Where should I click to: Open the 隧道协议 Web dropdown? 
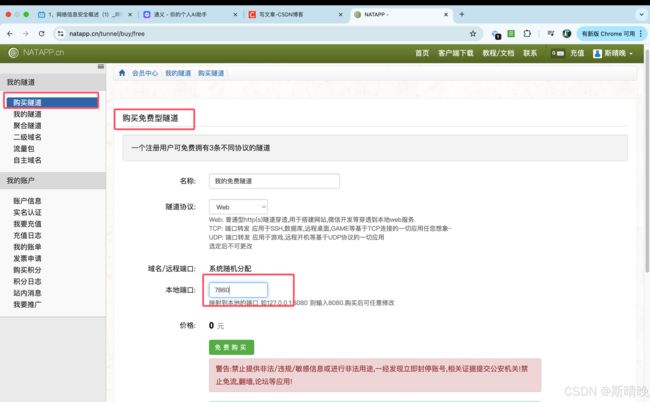pyautogui.click(x=238, y=207)
